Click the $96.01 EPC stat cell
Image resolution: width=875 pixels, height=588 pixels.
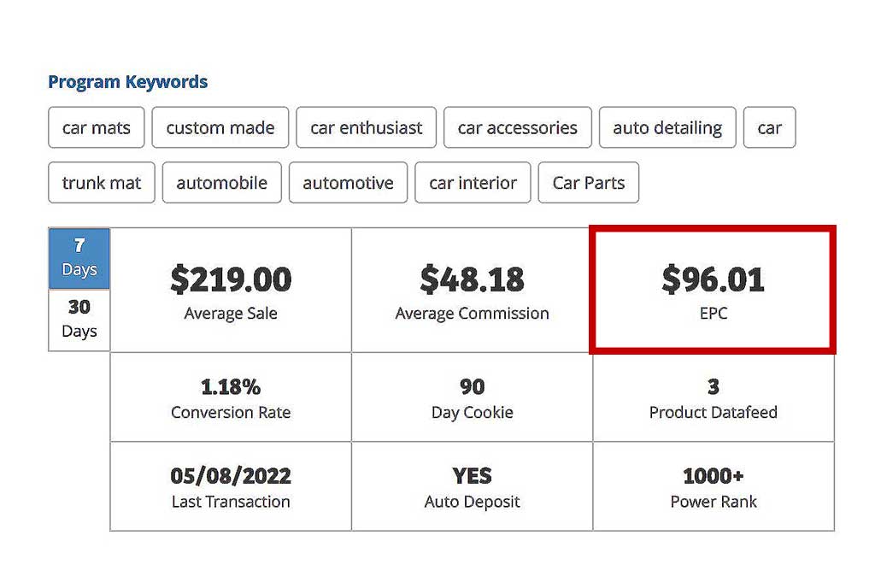click(713, 290)
